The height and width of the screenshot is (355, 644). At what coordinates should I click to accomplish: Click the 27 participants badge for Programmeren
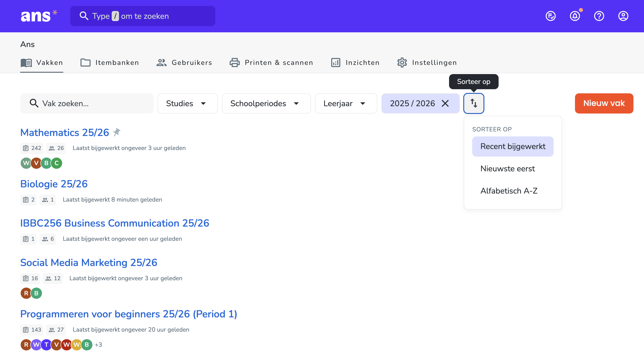[56, 330]
